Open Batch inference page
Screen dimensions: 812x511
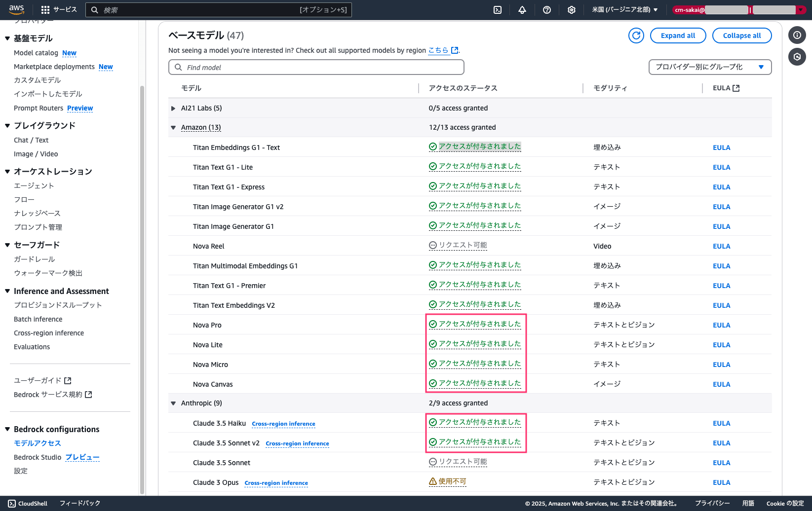(x=38, y=319)
